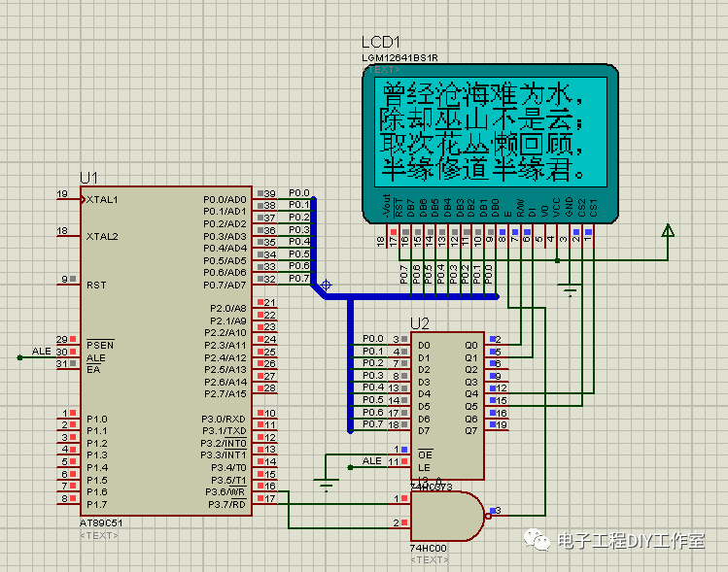
Task: Click the XTAL2 pin name on U1
Action: click(x=102, y=237)
